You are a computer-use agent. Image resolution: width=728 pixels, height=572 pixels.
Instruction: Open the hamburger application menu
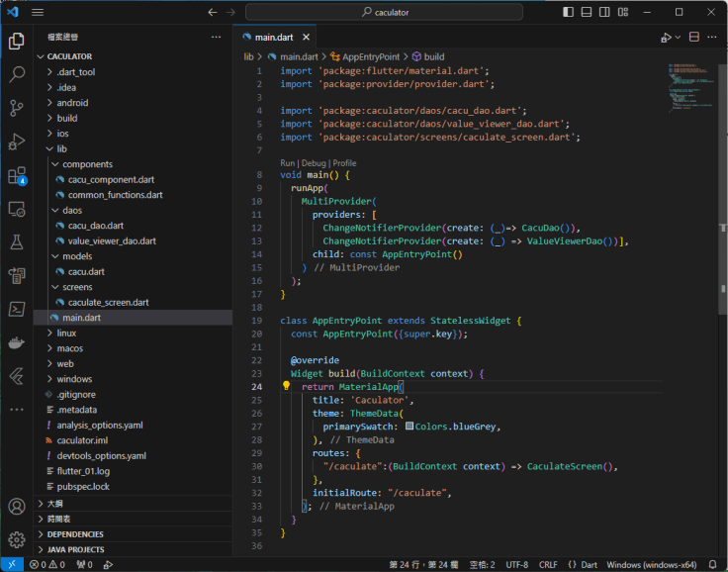click(x=38, y=12)
